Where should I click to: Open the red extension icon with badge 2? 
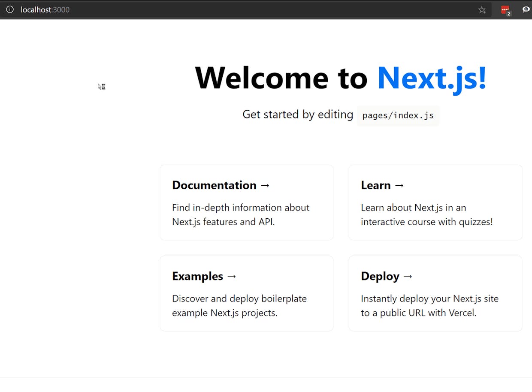click(506, 10)
